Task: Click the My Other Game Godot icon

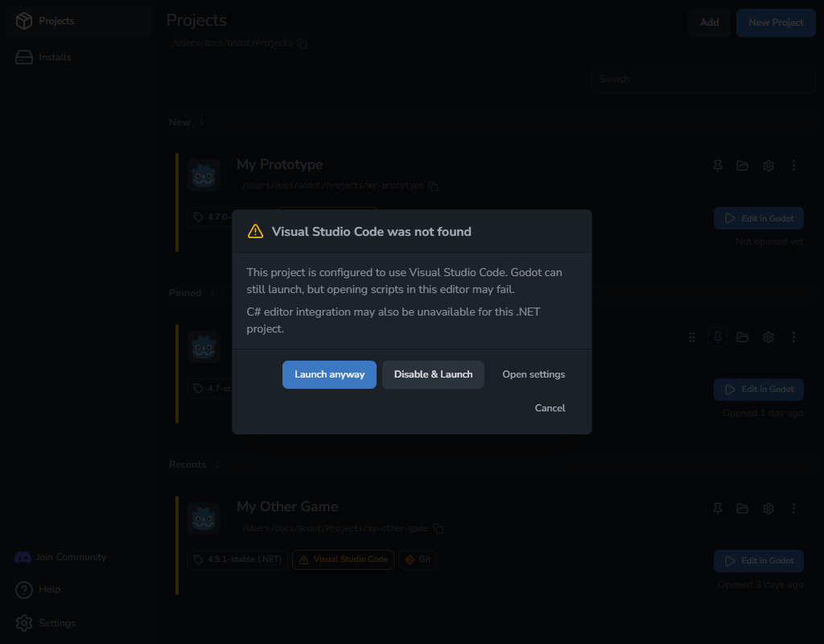Action: (204, 518)
